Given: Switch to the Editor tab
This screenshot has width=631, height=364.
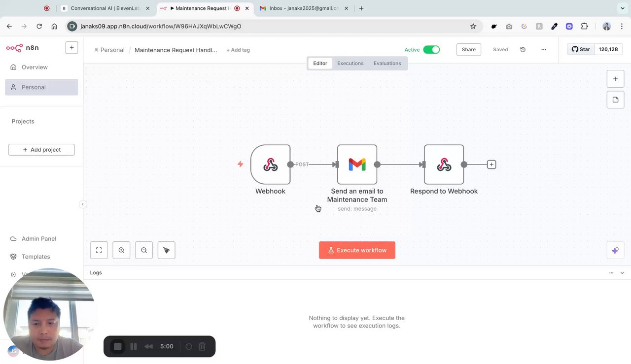Looking at the screenshot, I should pyautogui.click(x=320, y=63).
